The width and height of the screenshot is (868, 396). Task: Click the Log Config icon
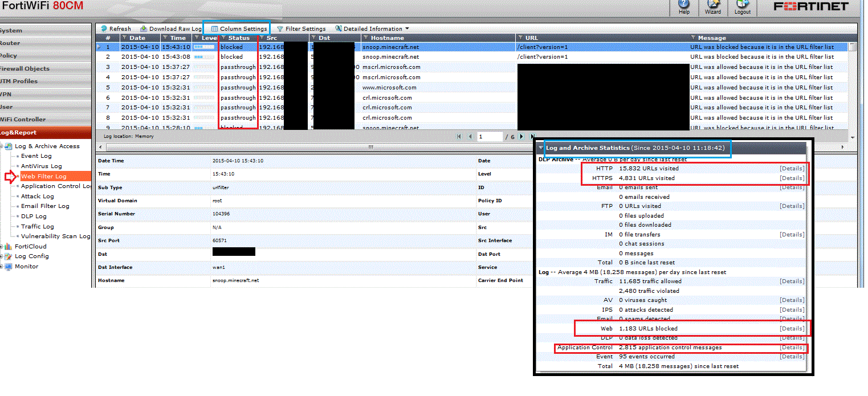8,256
